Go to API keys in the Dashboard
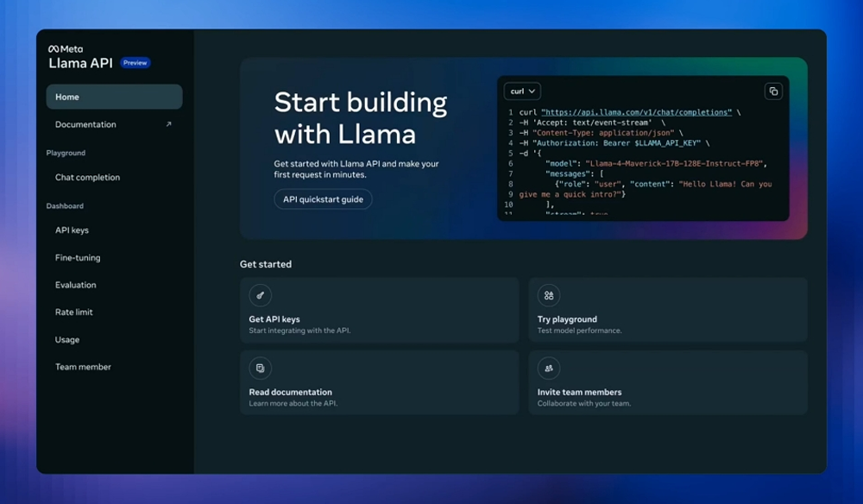The image size is (863, 504). (x=72, y=230)
